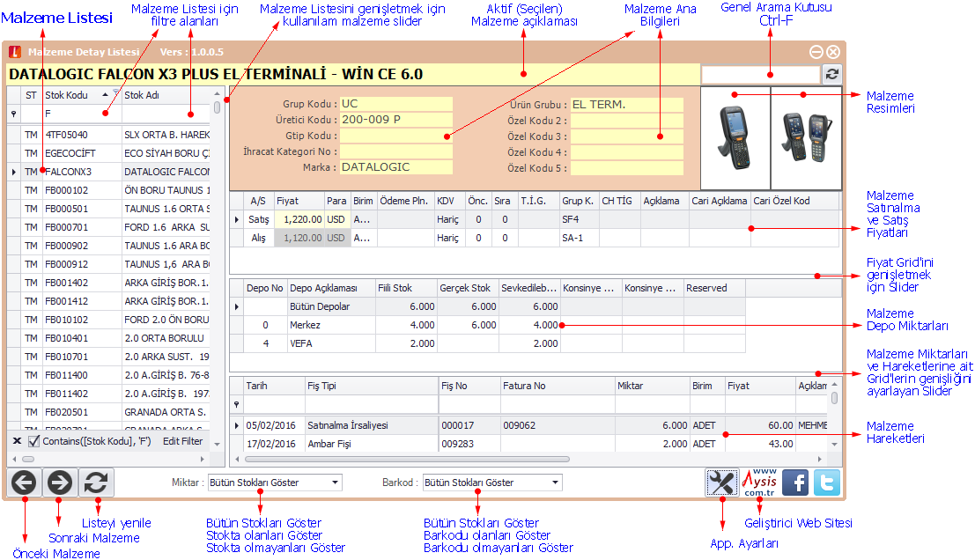The width and height of the screenshot is (975, 560).
Task: Click the Depo Açıklaması column header
Action: point(331,288)
